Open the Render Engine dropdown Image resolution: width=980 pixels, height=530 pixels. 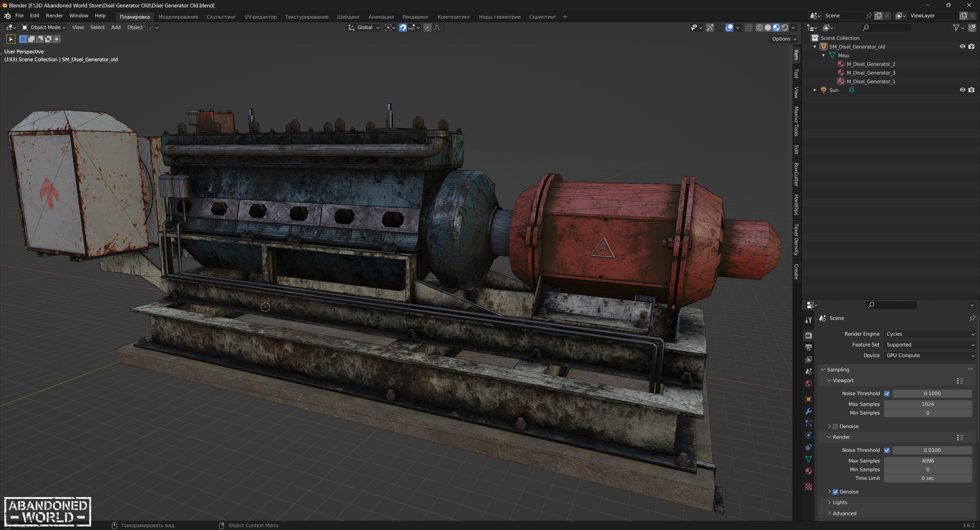(929, 334)
